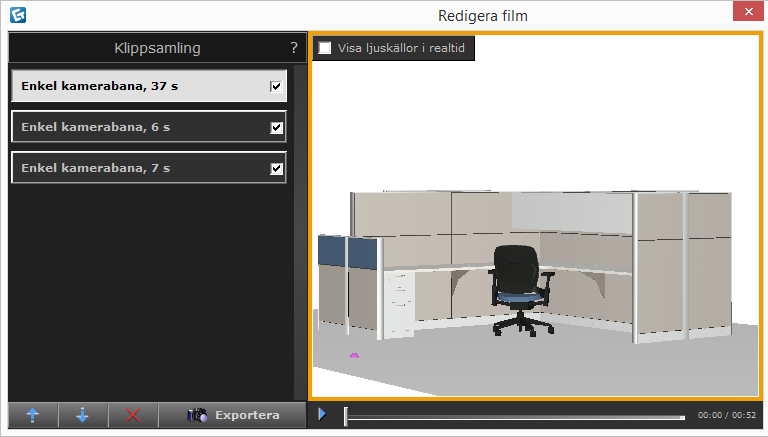The image size is (768, 437).
Task: Click the Exportera button
Action: [232, 415]
